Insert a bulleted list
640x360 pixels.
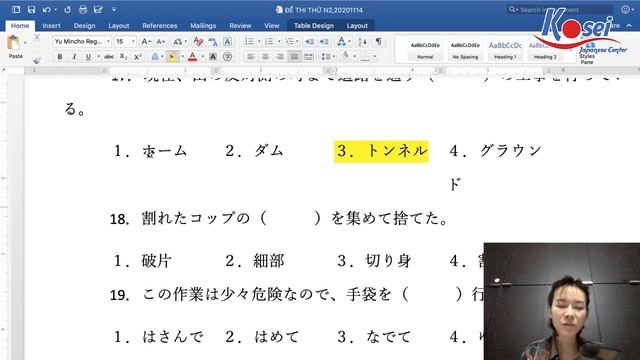(249, 42)
